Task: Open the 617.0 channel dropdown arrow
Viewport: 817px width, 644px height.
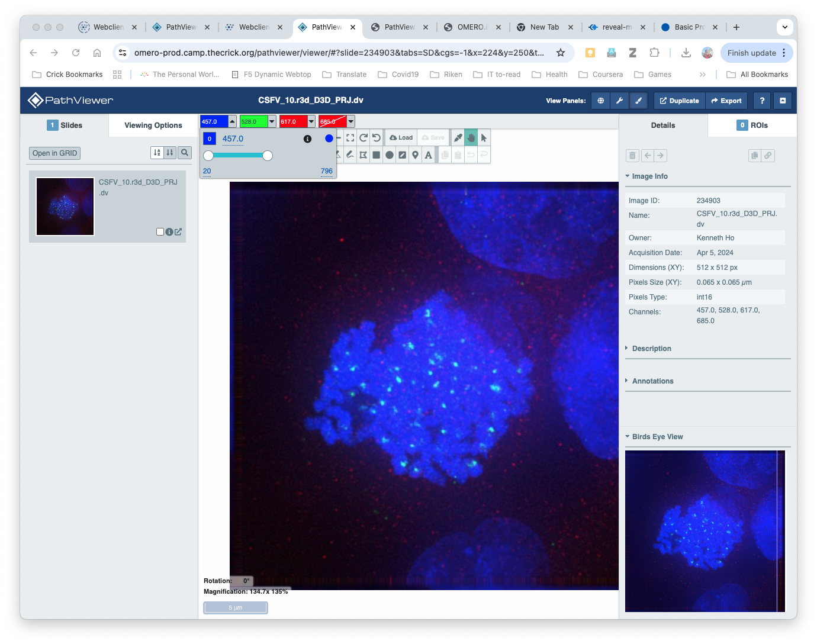Action: click(311, 121)
